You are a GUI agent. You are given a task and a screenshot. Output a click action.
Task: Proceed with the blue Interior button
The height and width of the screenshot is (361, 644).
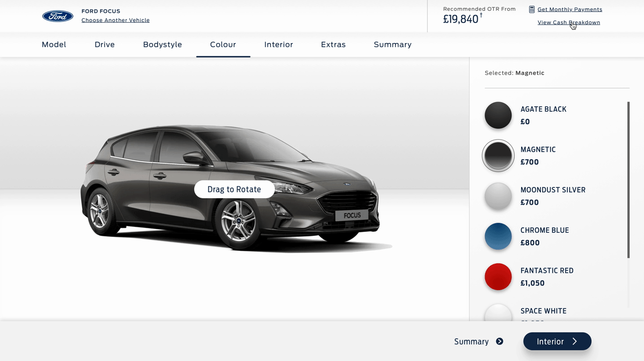coord(557,342)
